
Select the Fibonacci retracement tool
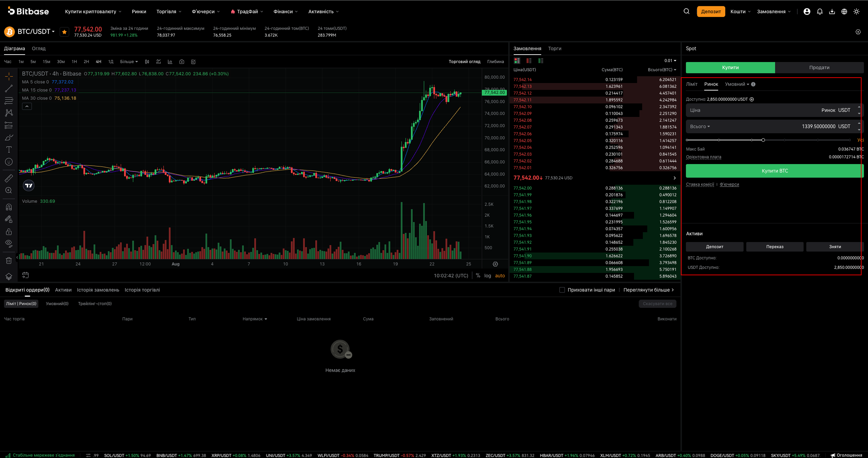[9, 101]
